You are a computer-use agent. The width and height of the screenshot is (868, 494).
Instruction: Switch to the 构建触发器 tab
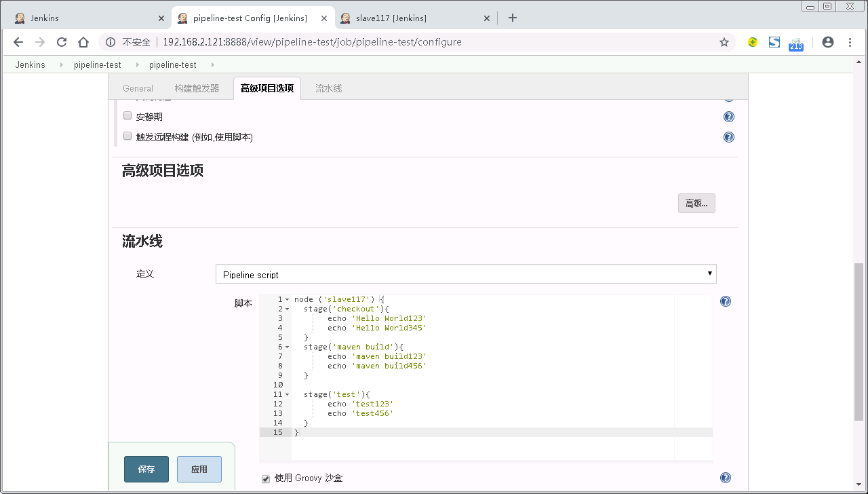(197, 88)
